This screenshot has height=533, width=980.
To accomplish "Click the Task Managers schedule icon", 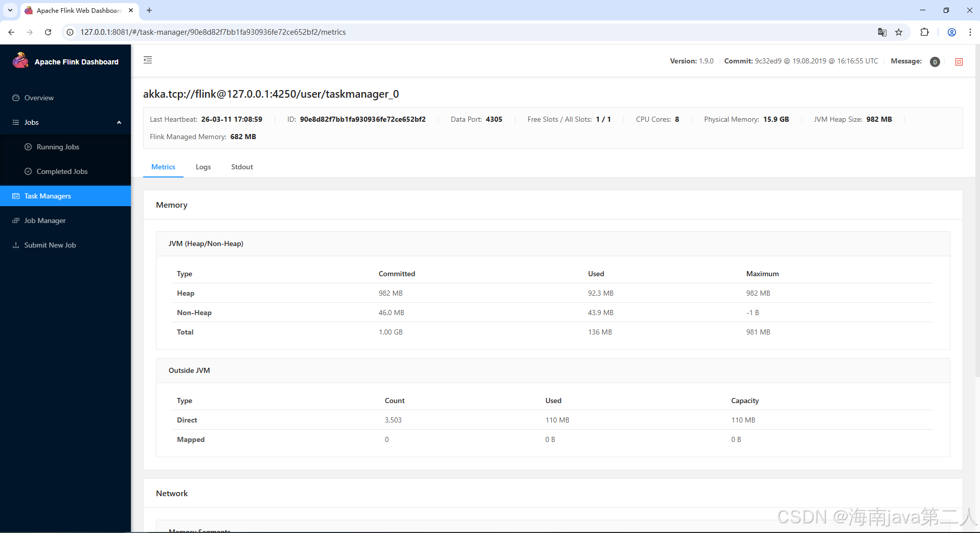I will pos(16,196).
